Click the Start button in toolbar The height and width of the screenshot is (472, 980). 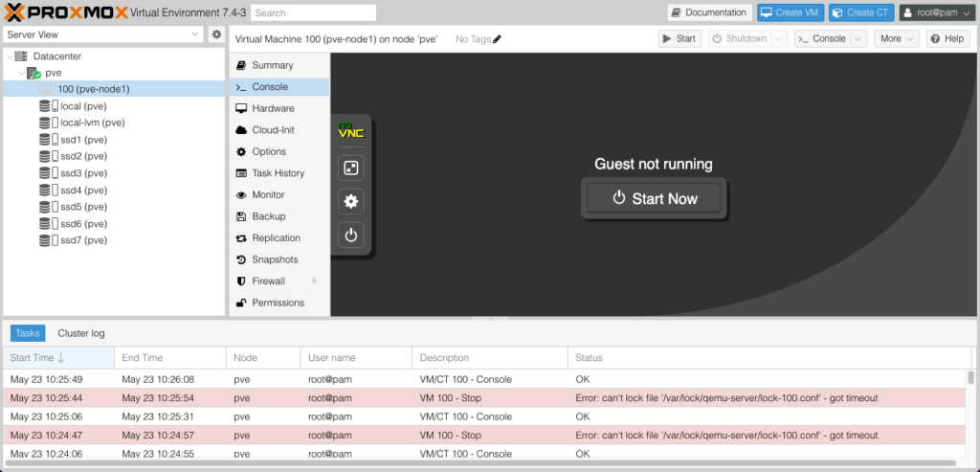(x=680, y=38)
